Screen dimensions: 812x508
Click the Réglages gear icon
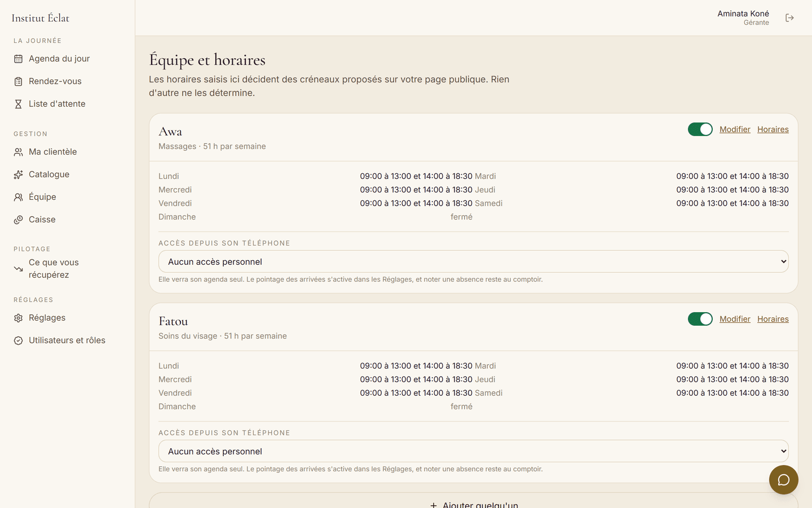(x=18, y=318)
